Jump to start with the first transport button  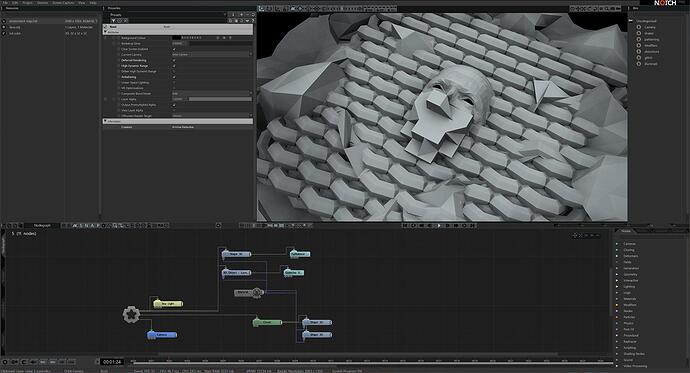(x=405, y=225)
